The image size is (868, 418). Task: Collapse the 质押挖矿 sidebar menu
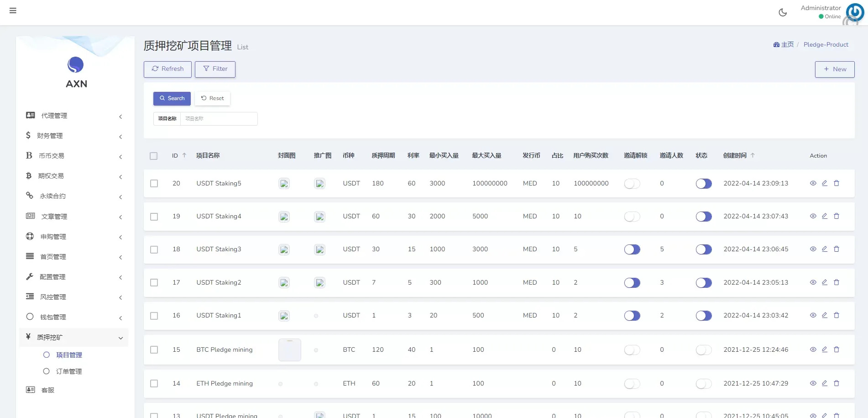(73, 337)
